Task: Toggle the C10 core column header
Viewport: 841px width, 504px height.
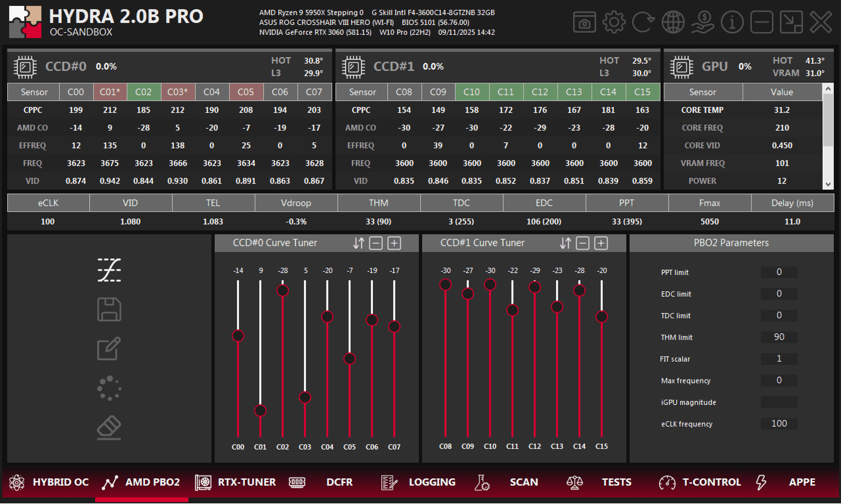Action: click(472, 92)
